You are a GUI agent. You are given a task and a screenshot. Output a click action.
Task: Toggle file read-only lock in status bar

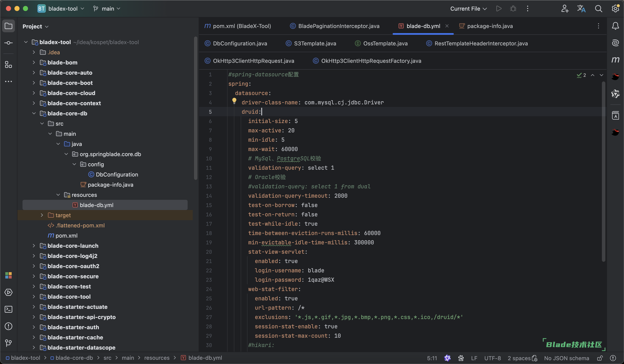pyautogui.click(x=600, y=358)
